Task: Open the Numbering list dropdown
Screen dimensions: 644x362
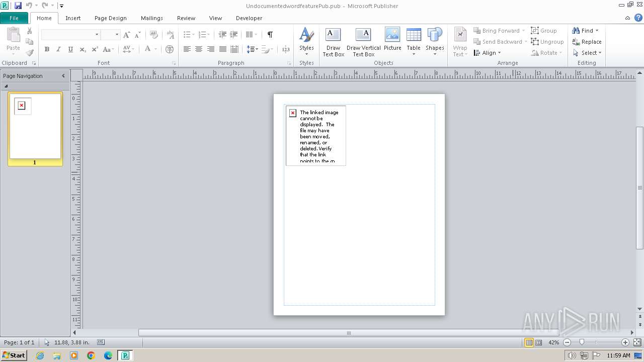Action: (x=204, y=35)
